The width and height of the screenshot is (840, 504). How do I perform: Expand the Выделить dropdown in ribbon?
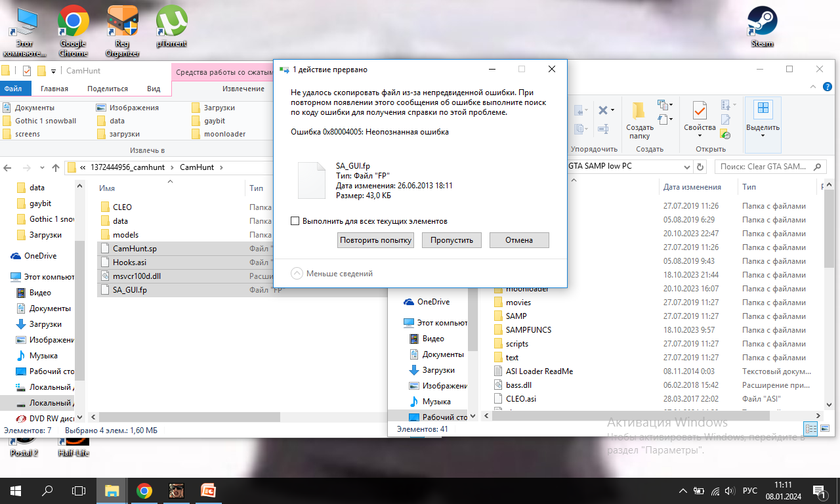tap(763, 136)
